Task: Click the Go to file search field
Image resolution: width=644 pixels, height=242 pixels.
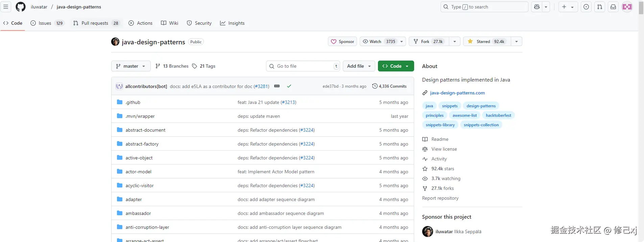Action: coord(303,66)
